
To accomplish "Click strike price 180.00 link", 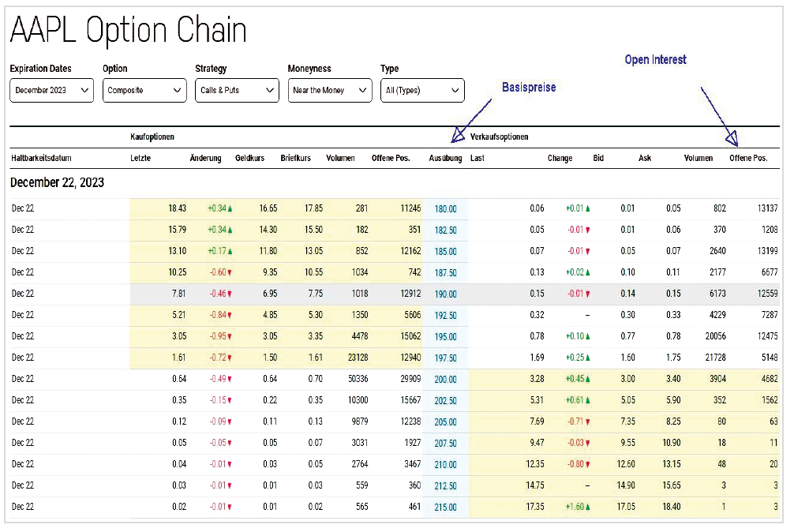I will (x=445, y=208).
